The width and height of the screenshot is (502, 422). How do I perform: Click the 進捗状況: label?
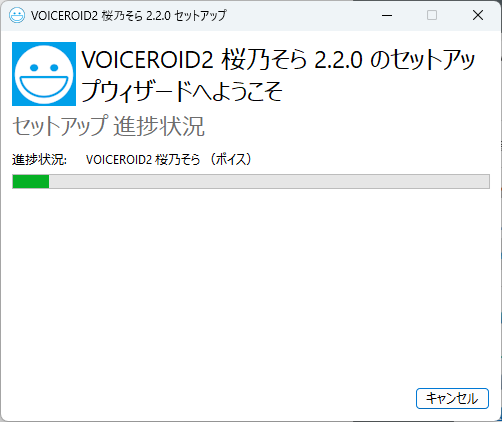coord(39,160)
